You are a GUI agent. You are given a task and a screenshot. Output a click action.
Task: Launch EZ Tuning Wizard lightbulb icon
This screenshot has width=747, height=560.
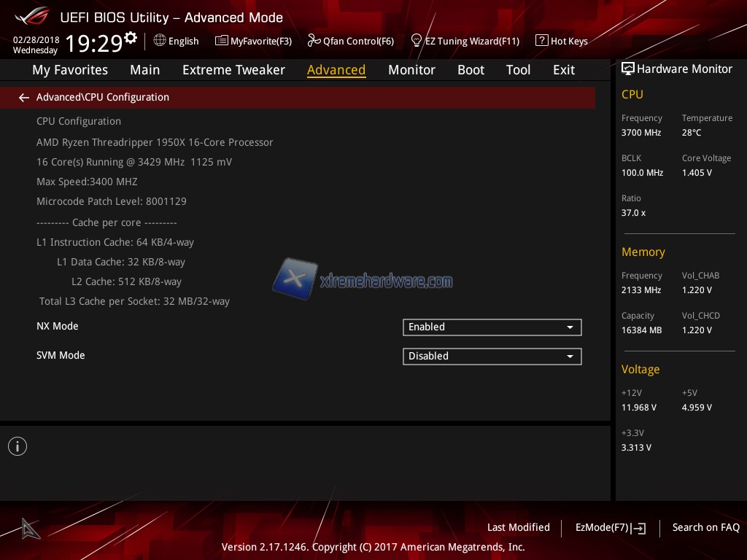pyautogui.click(x=417, y=41)
